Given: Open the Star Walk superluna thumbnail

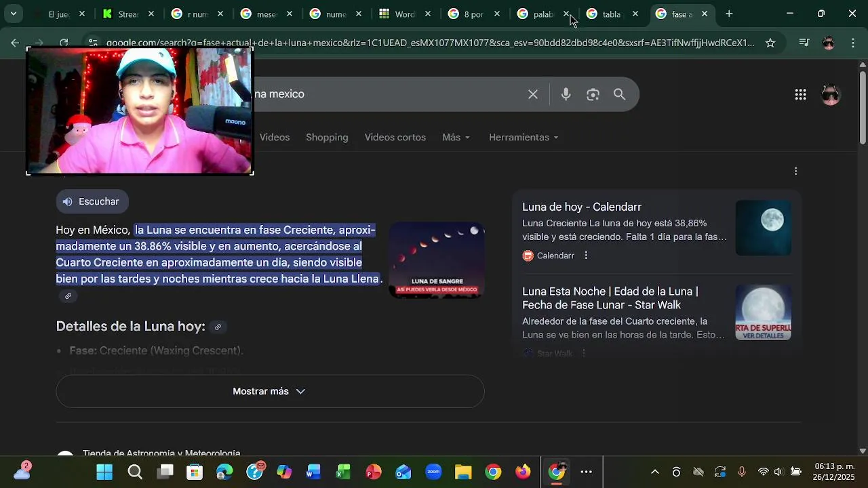Looking at the screenshot, I should pyautogui.click(x=764, y=312).
